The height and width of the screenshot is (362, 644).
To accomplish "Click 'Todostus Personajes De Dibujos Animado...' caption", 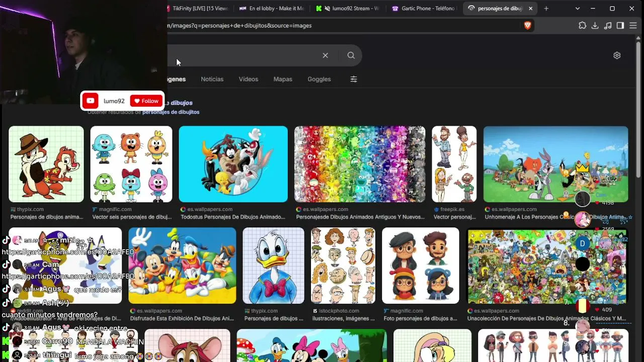I will [233, 217].
